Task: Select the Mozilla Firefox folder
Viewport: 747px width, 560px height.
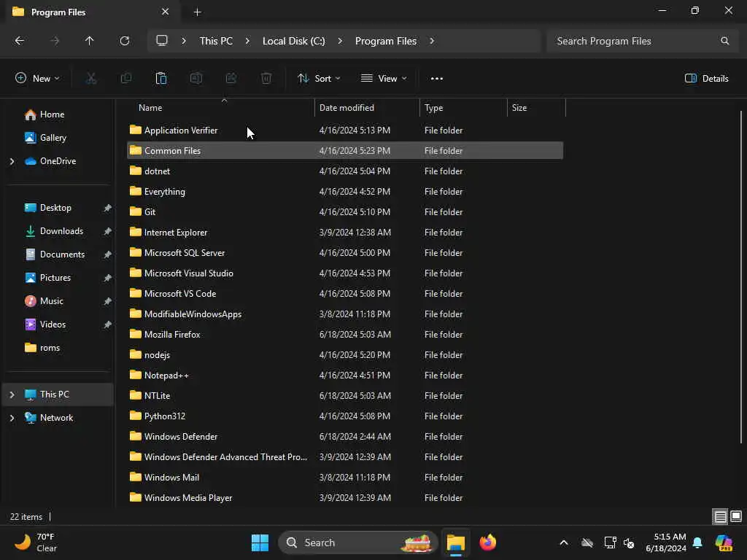Action: (x=345, y=334)
